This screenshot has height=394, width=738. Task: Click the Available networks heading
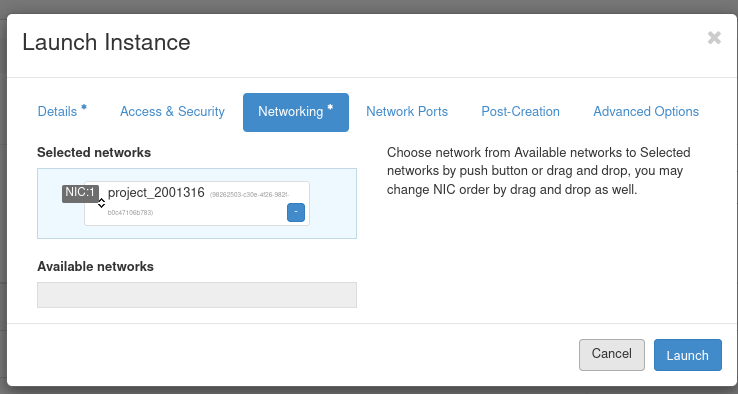(x=96, y=266)
